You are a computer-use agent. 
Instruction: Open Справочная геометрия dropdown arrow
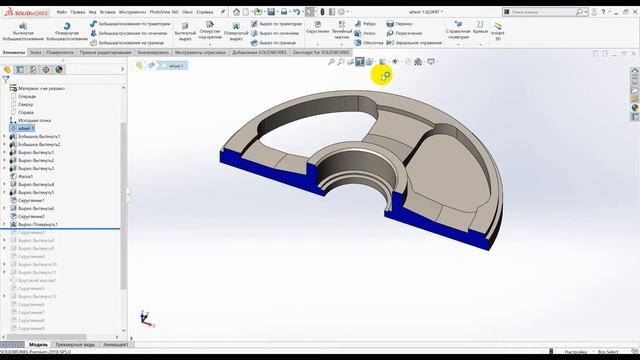point(458,44)
